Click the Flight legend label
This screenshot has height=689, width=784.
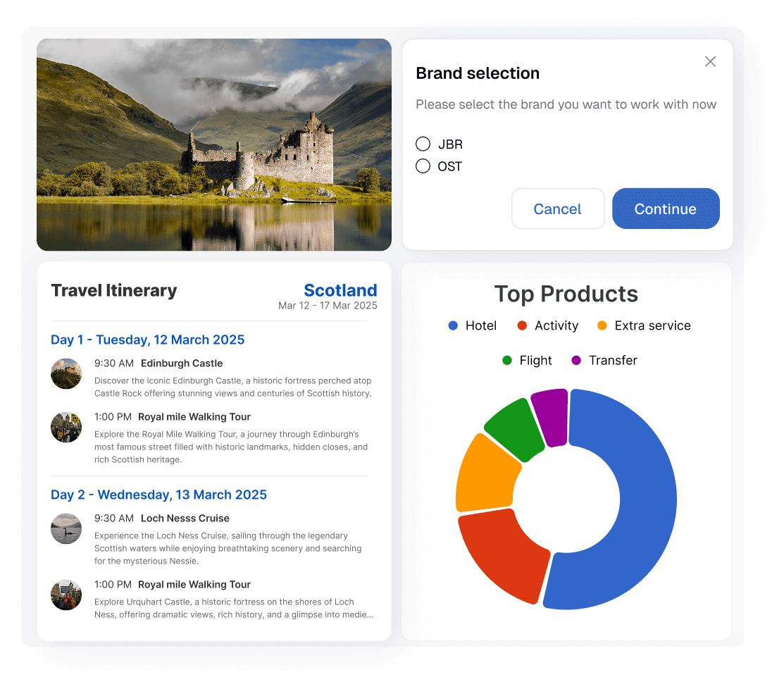pos(535,361)
